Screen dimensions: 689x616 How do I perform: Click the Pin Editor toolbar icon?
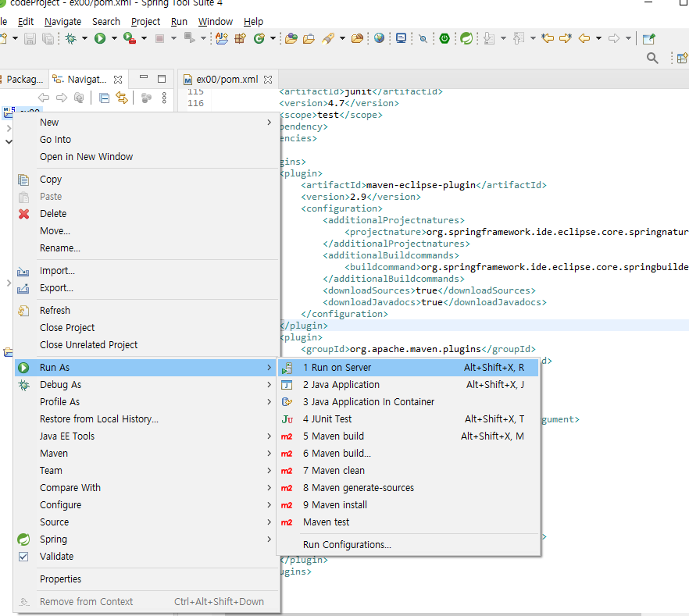[x=649, y=38]
